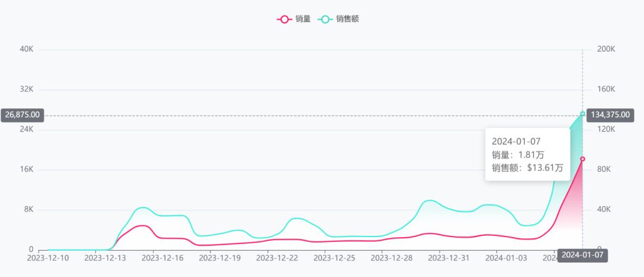Click the 40K label on left axis
Viewport: 644px width, 277px height.
click(27, 49)
